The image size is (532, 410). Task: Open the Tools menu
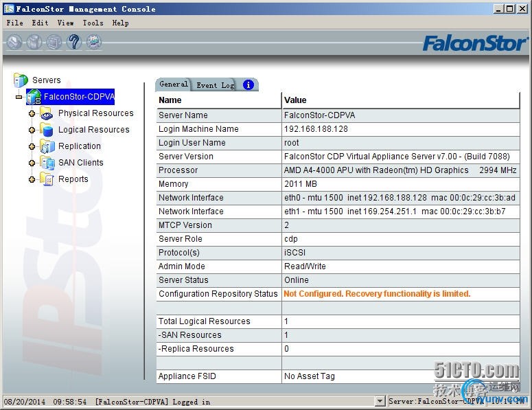93,23
